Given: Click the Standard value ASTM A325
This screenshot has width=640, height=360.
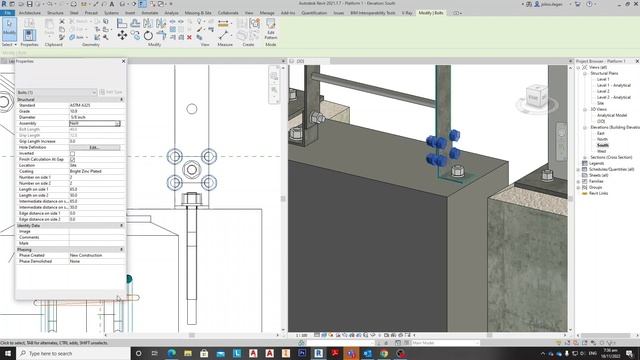Looking at the screenshot, I should (80, 105).
